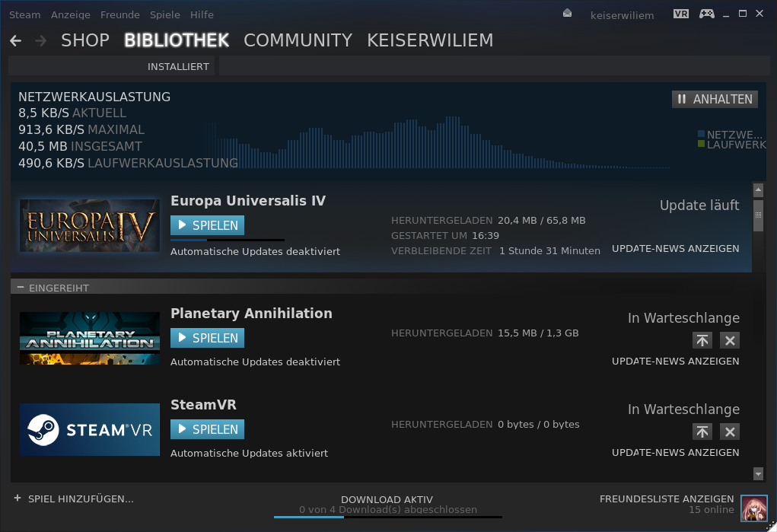Click the '15 online' friends count
Screen dimensions: 777x532
coord(712,510)
